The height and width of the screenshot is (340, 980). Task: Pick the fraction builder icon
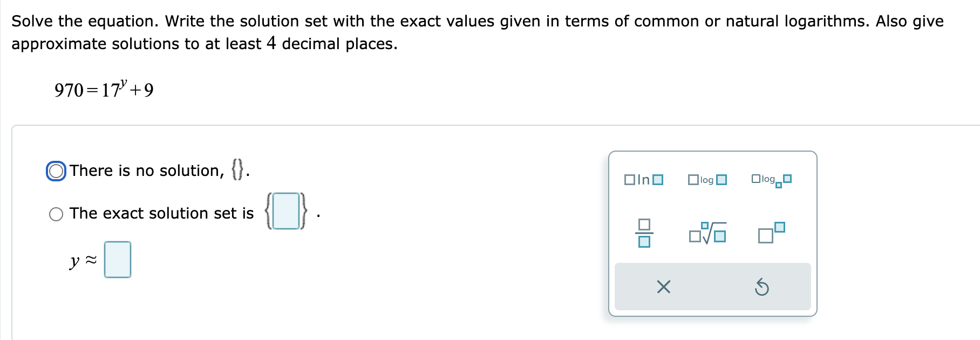[643, 234]
